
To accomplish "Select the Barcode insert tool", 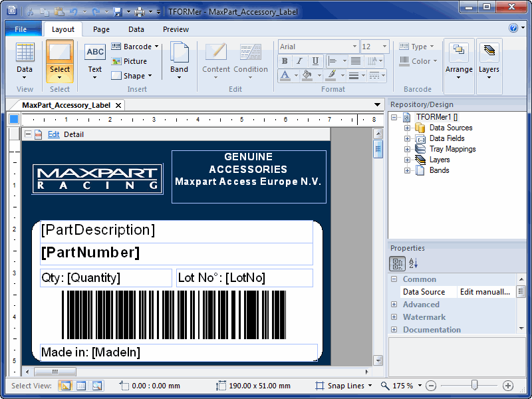I will [132, 47].
